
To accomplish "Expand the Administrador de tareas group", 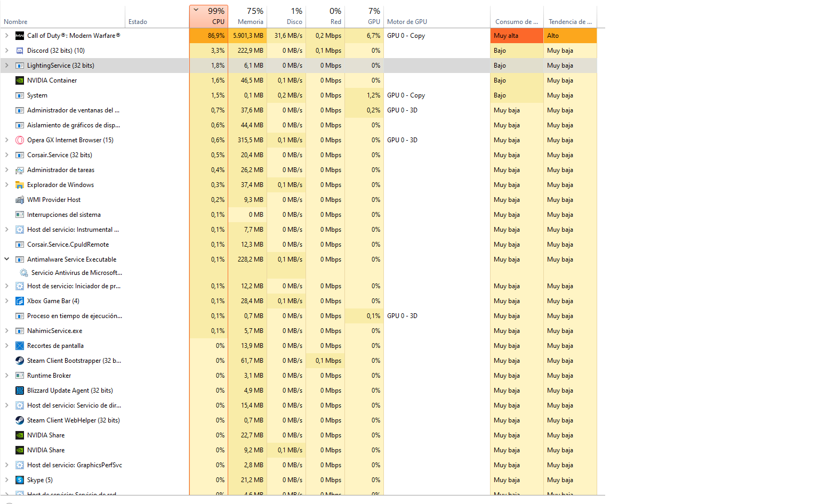I will [7, 170].
